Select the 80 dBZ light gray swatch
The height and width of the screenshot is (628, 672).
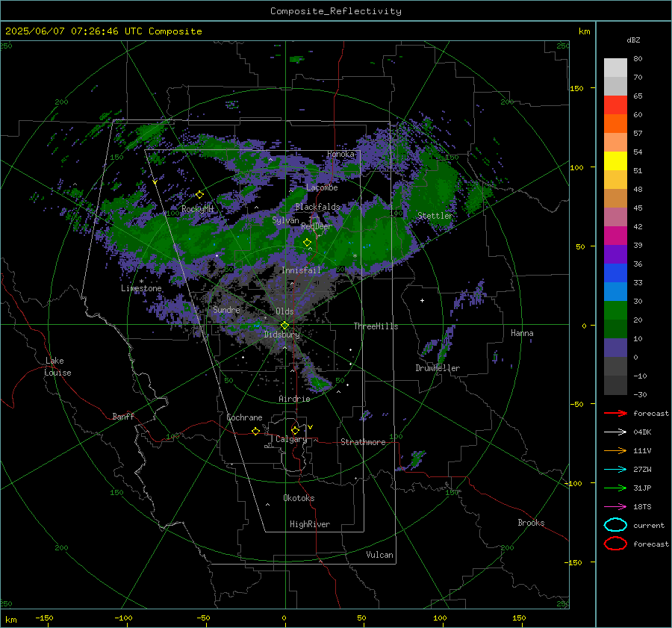click(615, 67)
